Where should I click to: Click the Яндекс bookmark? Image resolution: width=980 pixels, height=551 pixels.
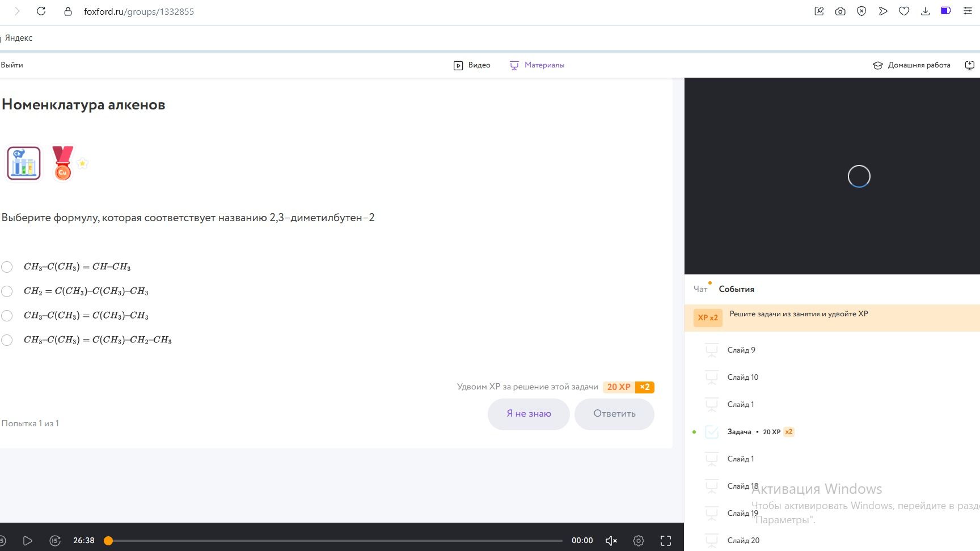pyautogui.click(x=19, y=38)
